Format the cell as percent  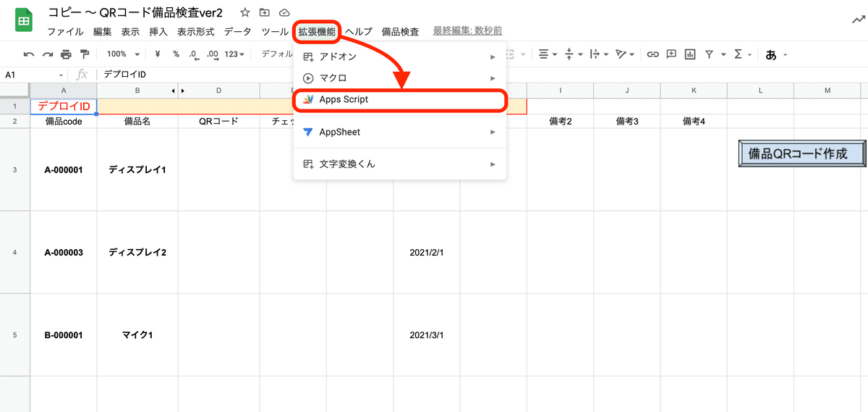pos(176,54)
